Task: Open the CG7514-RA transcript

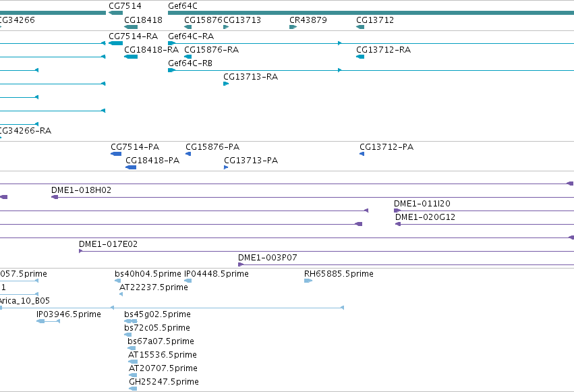Action: coord(115,43)
